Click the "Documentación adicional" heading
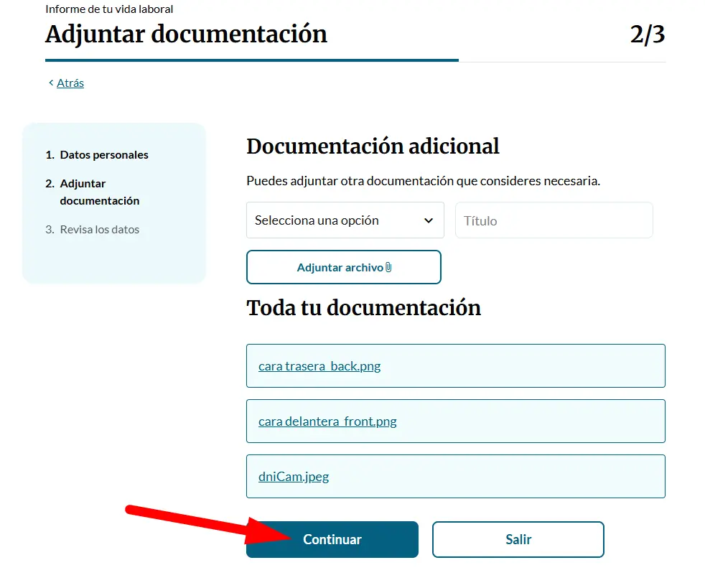 pyautogui.click(x=373, y=146)
